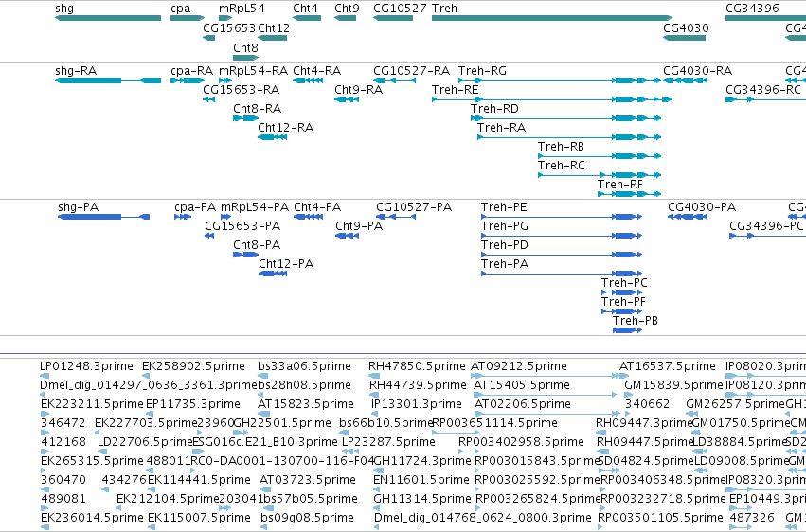Click the cpa gene feature
This screenshot has height=532, width=806.
click(x=188, y=18)
